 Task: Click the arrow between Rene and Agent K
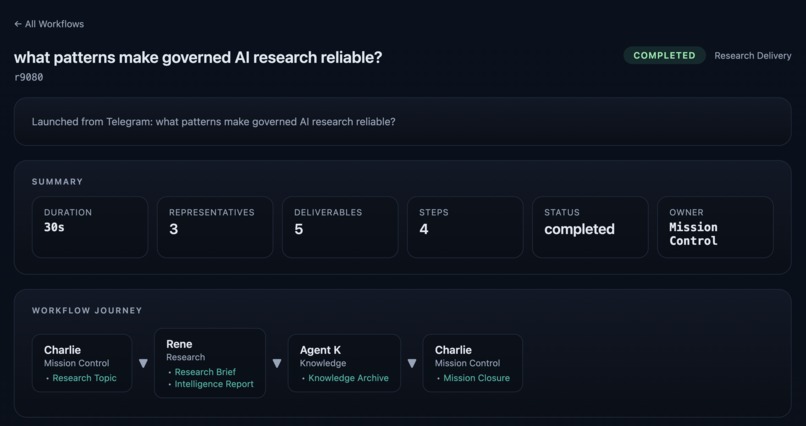(277, 363)
